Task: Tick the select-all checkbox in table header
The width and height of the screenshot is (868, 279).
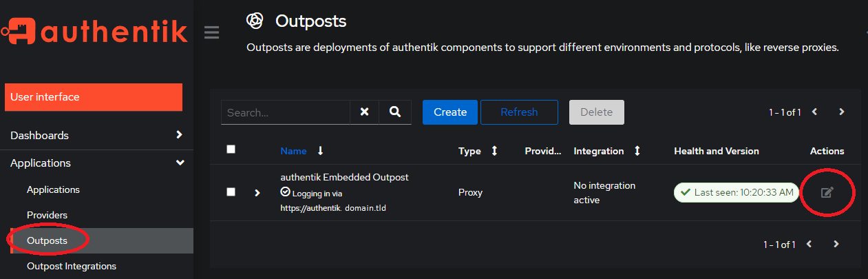Action: pyautogui.click(x=231, y=149)
